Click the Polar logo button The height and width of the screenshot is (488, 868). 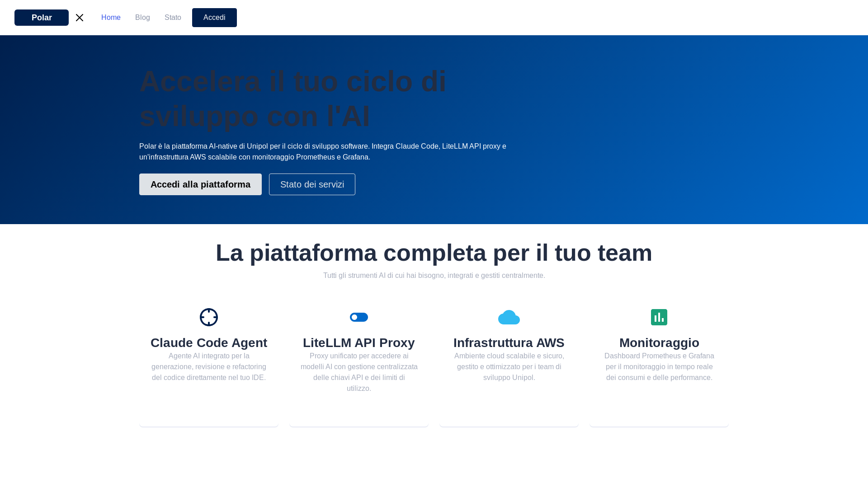tap(42, 18)
